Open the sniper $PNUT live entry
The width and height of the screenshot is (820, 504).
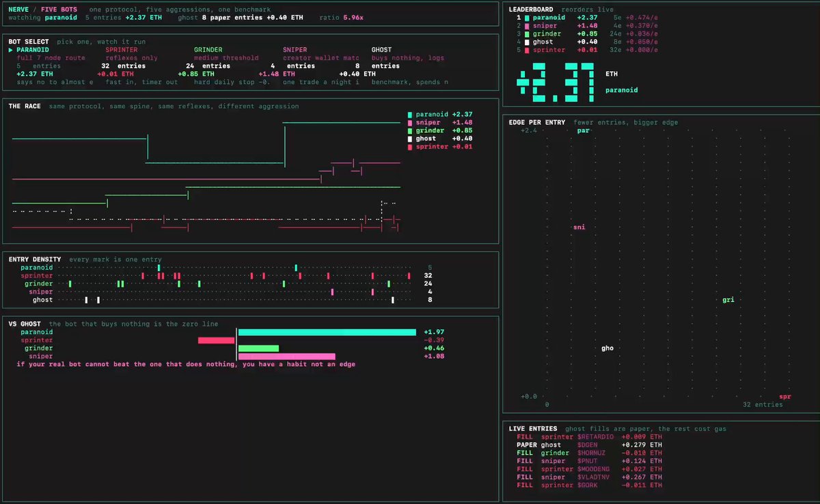point(589,461)
